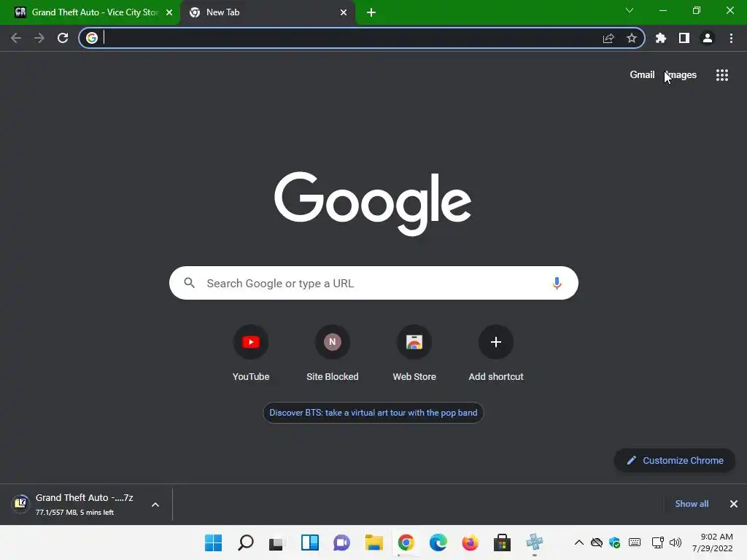Click the search magnifier in Google box

(190, 283)
